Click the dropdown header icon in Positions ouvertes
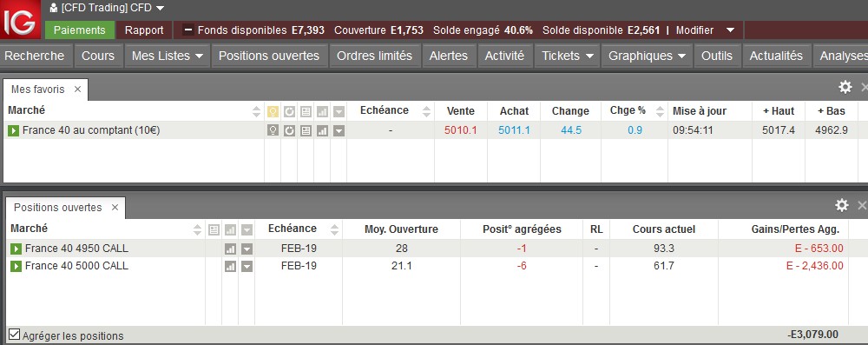This screenshot has height=345, width=868. [x=247, y=229]
